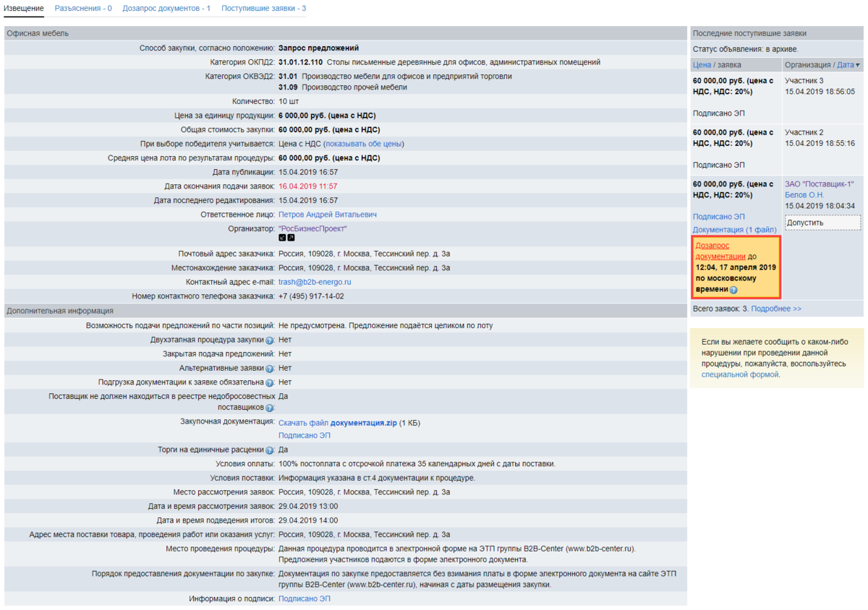
Task: Click help icon for реестр недобросовестных поставщиков
Action: (x=270, y=408)
